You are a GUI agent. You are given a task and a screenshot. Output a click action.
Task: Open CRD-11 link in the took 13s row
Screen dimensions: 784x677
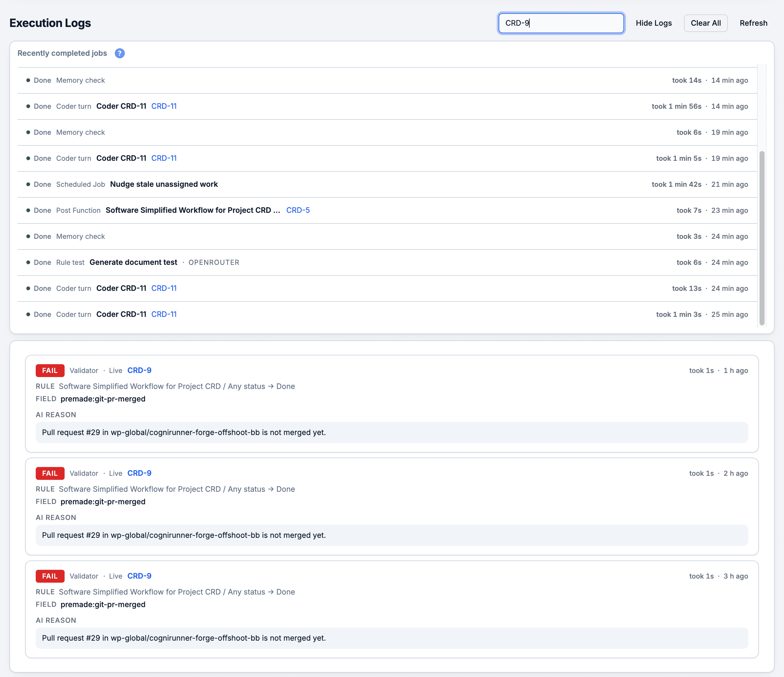click(x=164, y=288)
